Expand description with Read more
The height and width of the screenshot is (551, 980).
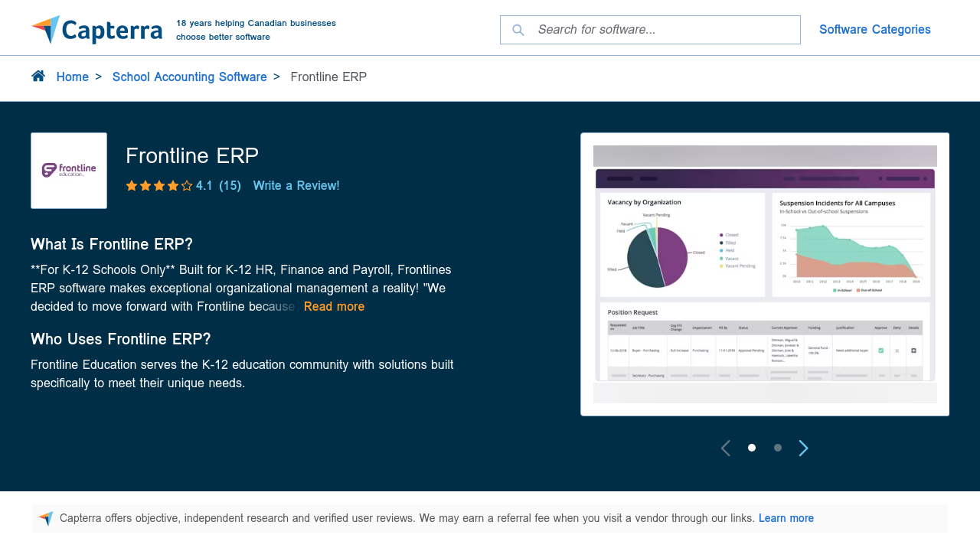334,307
